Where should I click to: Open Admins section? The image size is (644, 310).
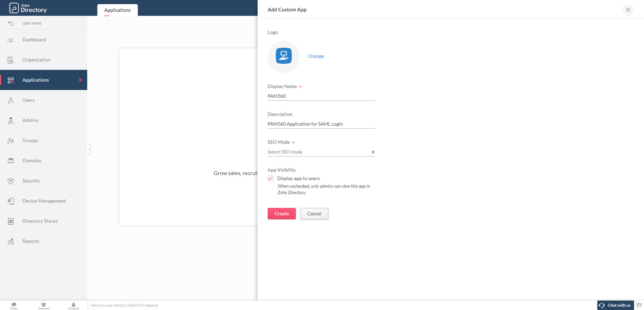click(44, 120)
